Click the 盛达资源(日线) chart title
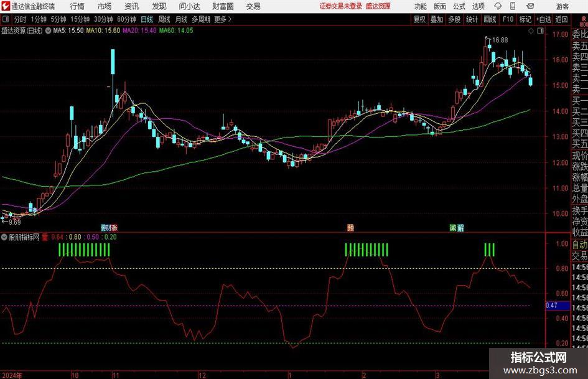This screenshot has height=379, width=588. tap(22, 30)
